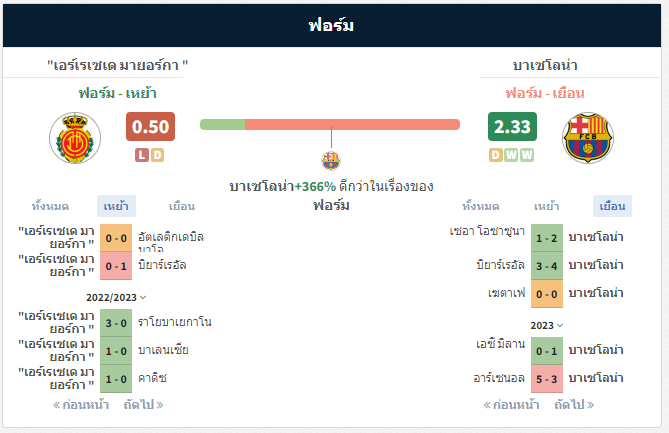The height and width of the screenshot is (433, 669).
Task: Click Barcelona's yellow D result badge
Action: pos(496,155)
